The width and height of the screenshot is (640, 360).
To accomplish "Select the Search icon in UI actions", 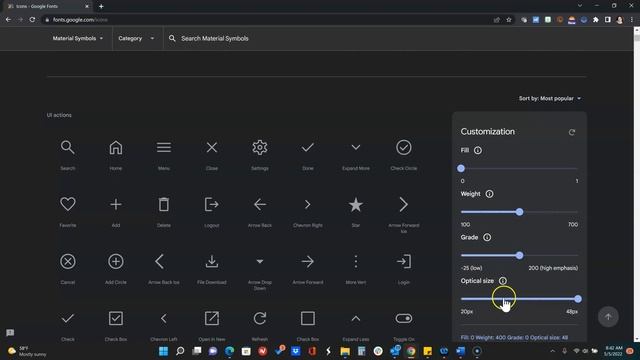I will (x=68, y=147).
